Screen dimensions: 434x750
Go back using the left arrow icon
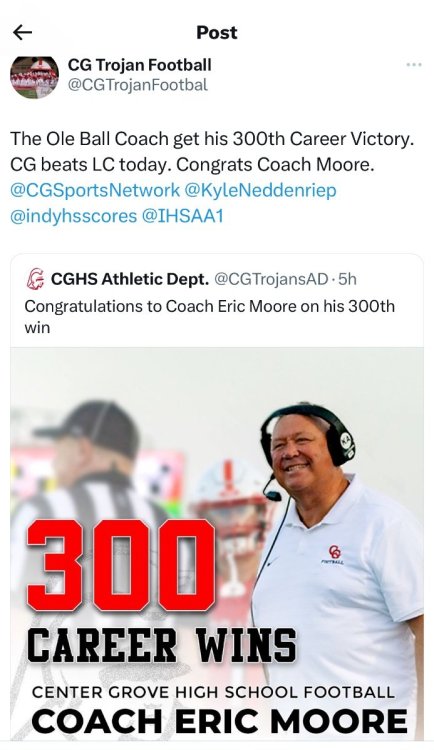point(22,33)
